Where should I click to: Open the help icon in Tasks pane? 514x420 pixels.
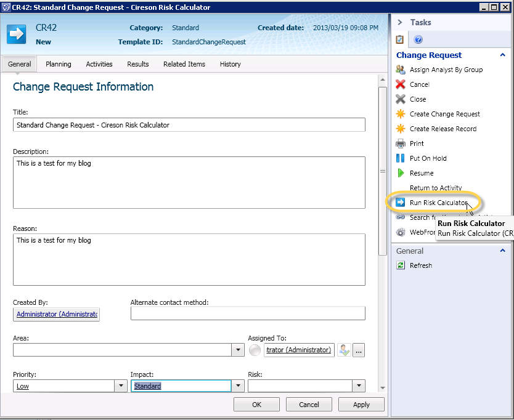tap(418, 39)
